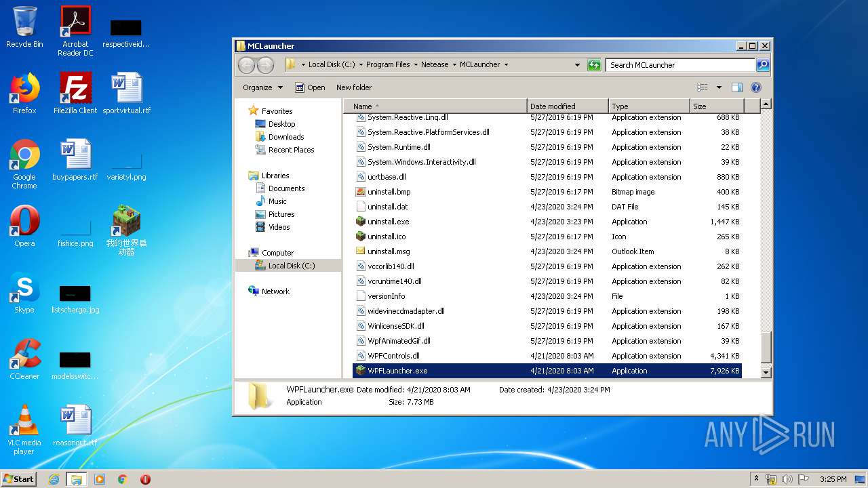This screenshot has height=488, width=868.
Task: Sort by the Date modified column header
Action: [568, 106]
